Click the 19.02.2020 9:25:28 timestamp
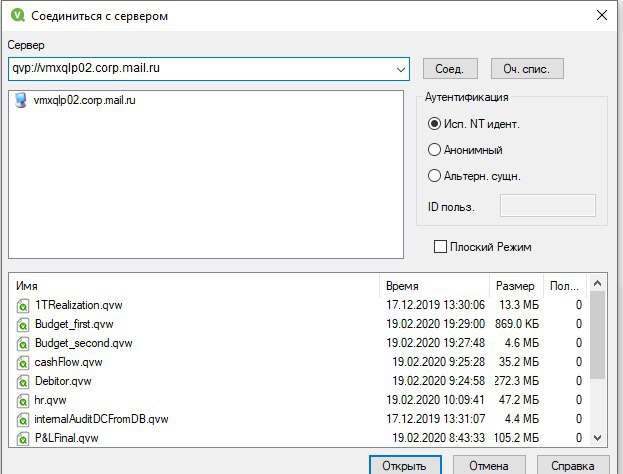The width and height of the screenshot is (623, 474). click(x=439, y=362)
